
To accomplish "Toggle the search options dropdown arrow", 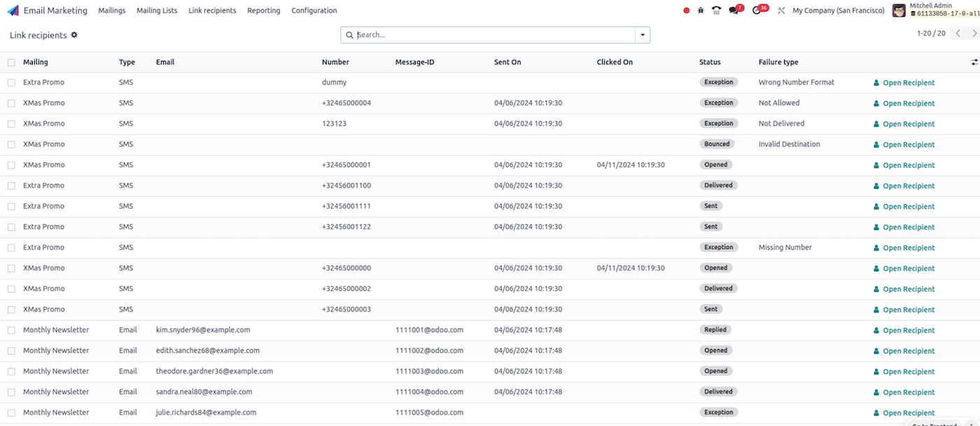I will pyautogui.click(x=642, y=35).
